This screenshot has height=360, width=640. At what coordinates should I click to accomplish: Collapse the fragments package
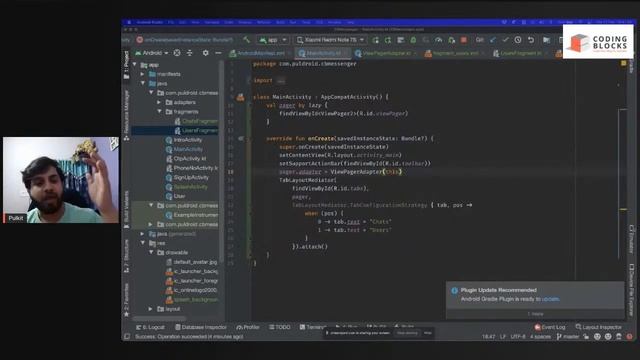click(160, 111)
